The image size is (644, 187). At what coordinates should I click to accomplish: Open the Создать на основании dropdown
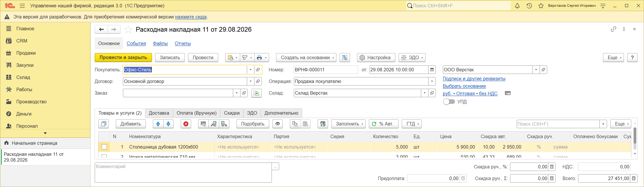click(306, 58)
